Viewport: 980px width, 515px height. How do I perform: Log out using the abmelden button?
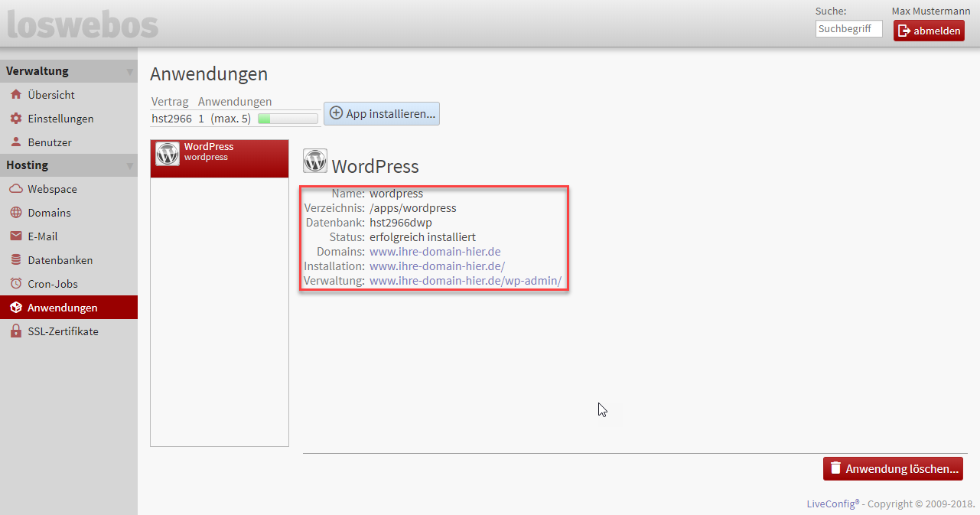coord(929,31)
